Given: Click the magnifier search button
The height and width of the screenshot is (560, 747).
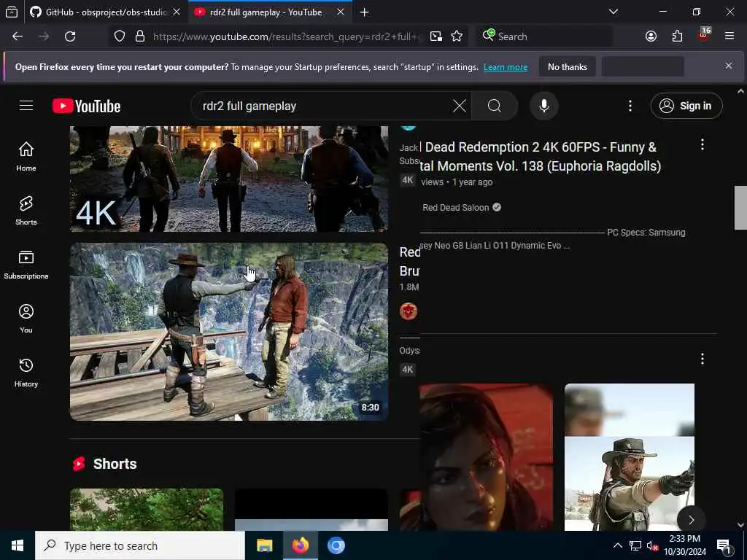Looking at the screenshot, I should click(495, 106).
